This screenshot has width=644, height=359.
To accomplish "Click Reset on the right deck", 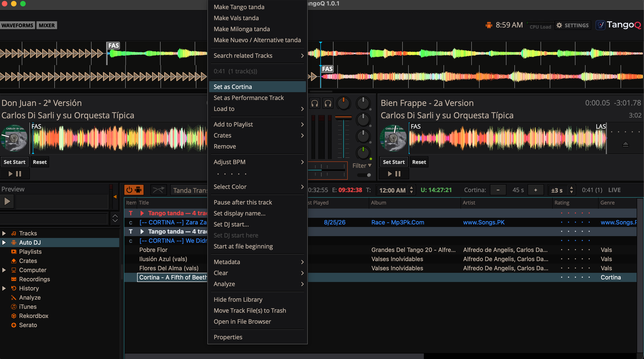I will click(419, 162).
